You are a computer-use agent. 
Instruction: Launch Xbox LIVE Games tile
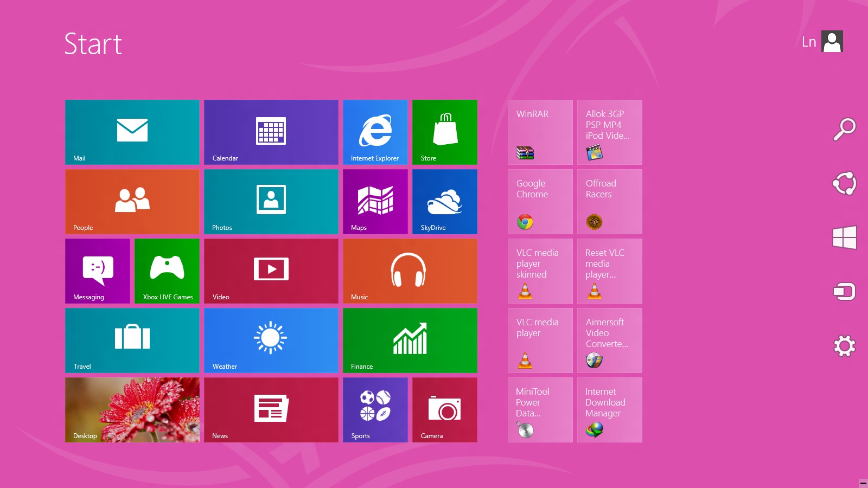[167, 271]
